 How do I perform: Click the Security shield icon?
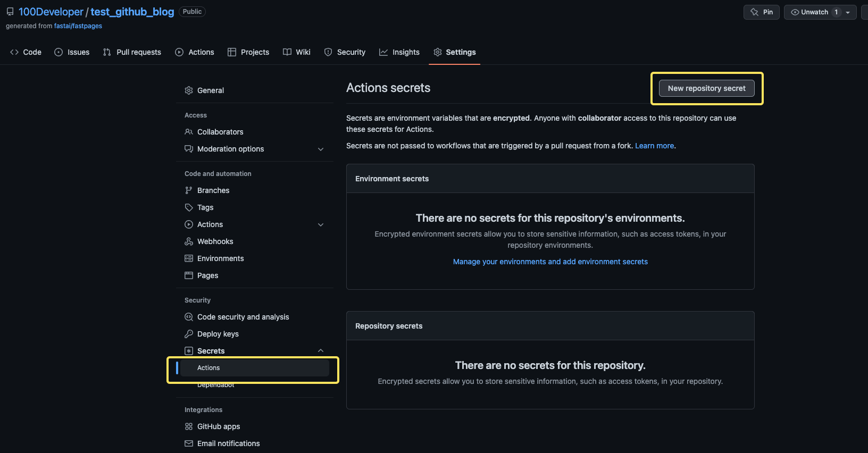pyautogui.click(x=328, y=52)
